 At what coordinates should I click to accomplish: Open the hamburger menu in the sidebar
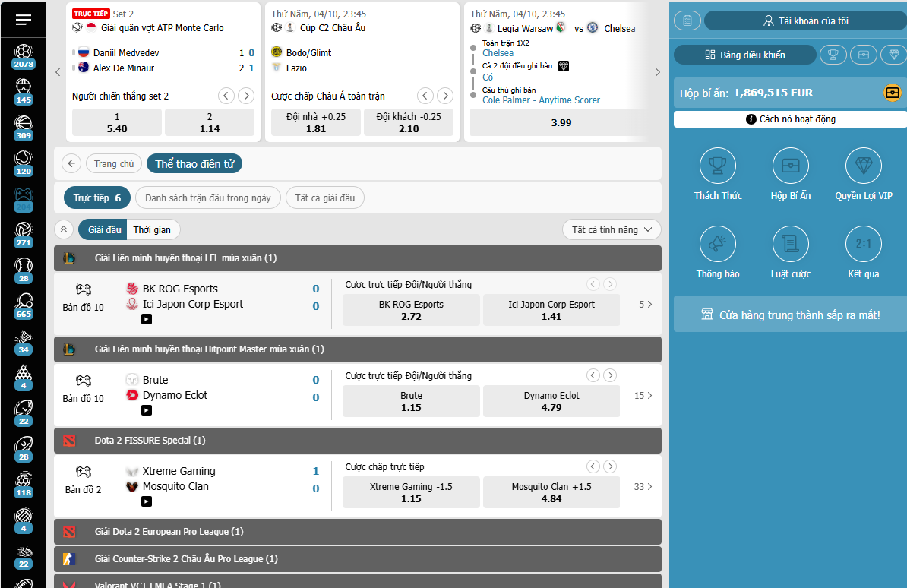pyautogui.click(x=24, y=20)
